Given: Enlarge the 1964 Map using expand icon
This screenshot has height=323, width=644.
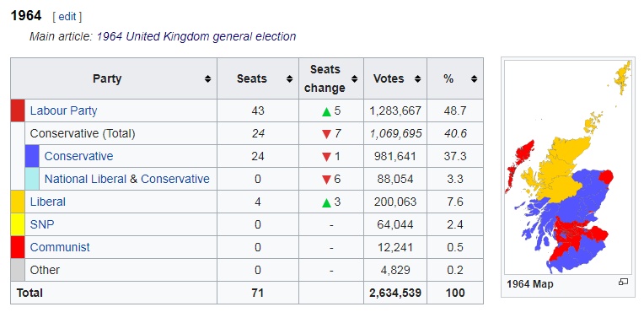Looking at the screenshot, I should point(623,282).
